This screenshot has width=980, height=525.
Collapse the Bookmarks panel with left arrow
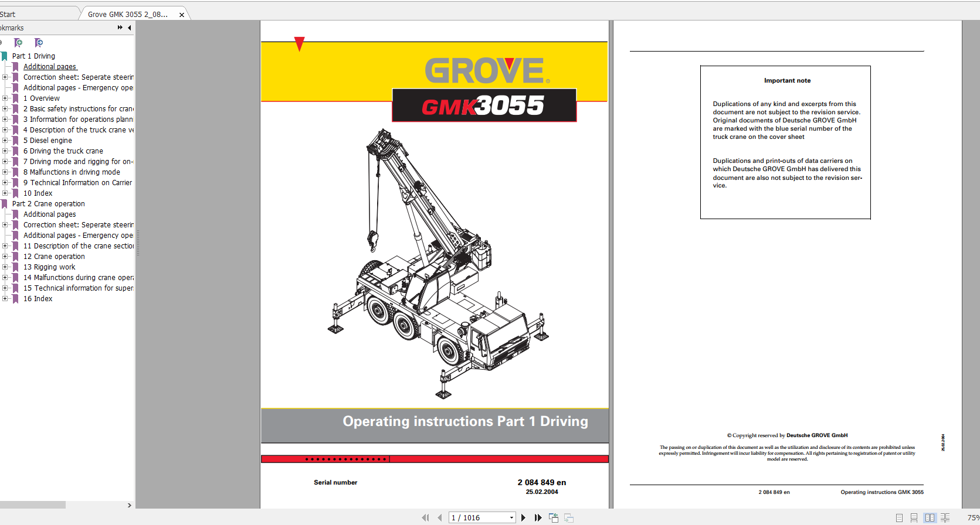[129, 28]
